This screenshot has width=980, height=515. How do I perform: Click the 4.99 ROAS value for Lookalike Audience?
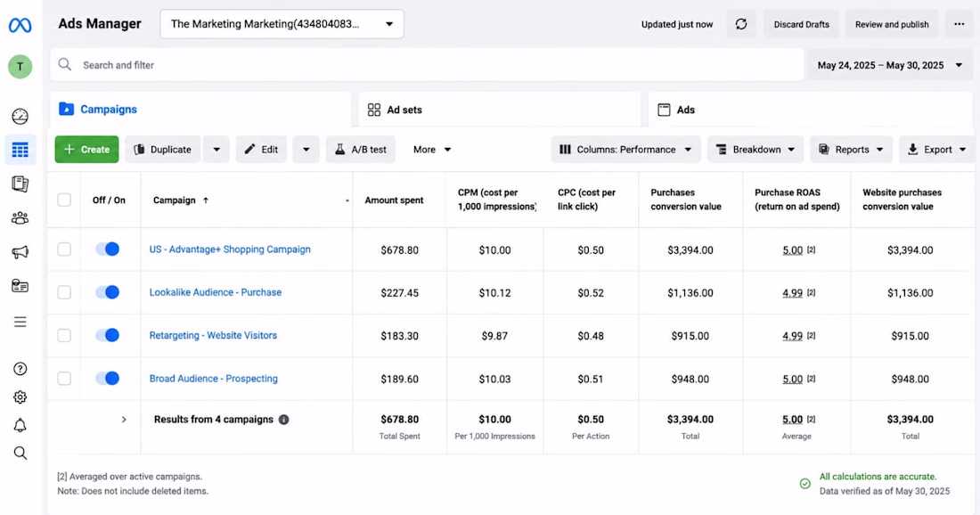793,292
